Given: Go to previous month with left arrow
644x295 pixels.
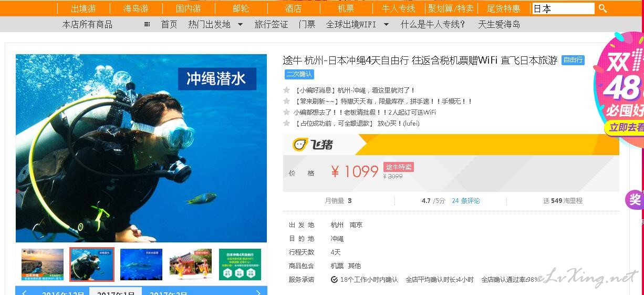Looking at the screenshot, I should [24, 293].
